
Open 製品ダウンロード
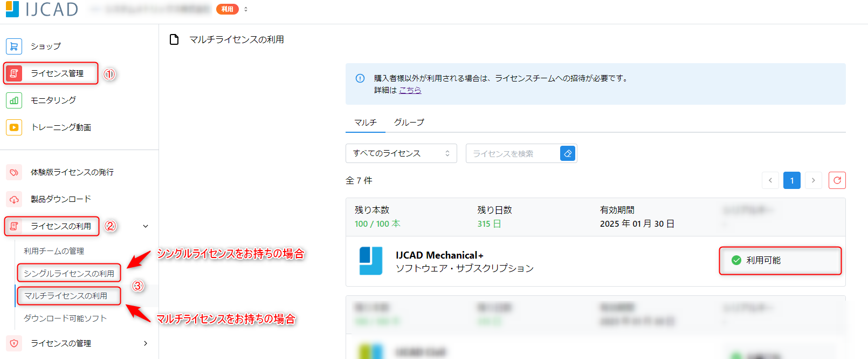(61, 199)
